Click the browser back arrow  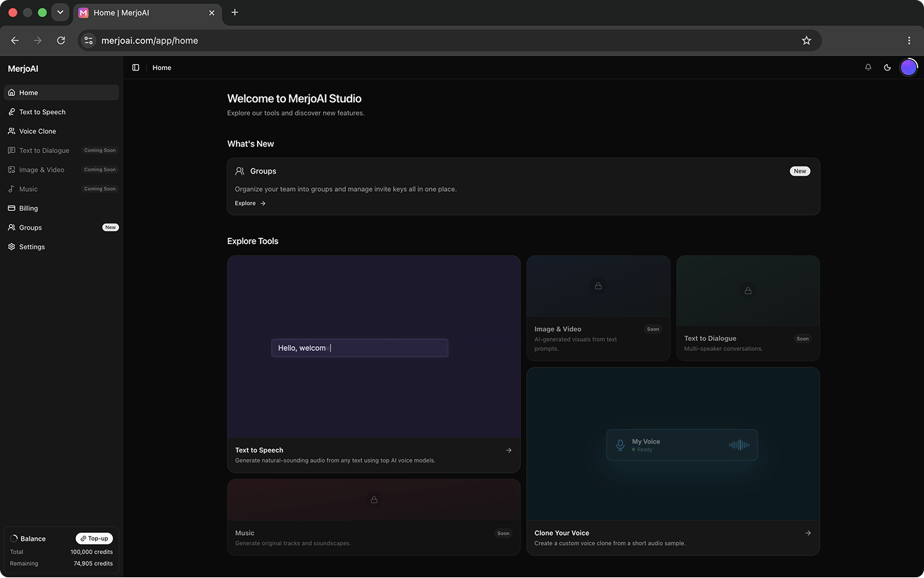tap(15, 41)
